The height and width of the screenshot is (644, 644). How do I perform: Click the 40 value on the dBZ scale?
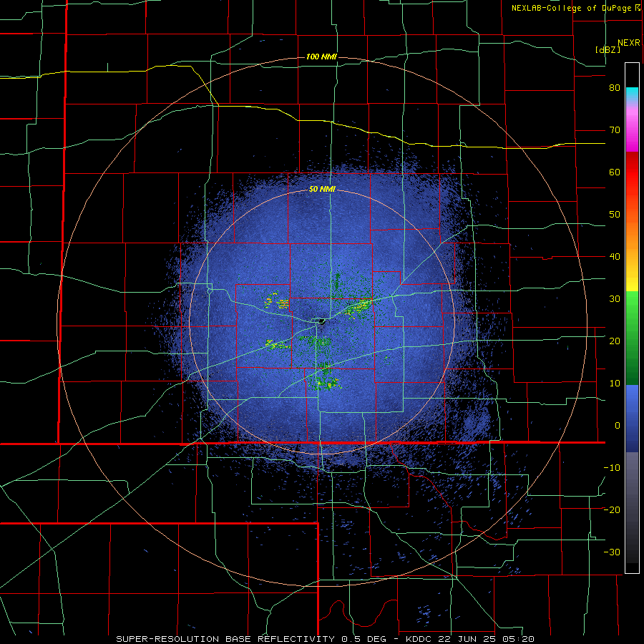tap(615, 257)
